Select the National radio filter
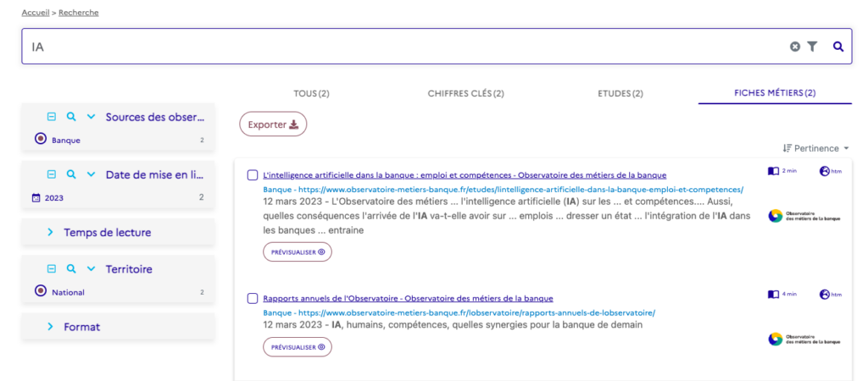Viewport: 868px width, 381px height. coord(41,291)
